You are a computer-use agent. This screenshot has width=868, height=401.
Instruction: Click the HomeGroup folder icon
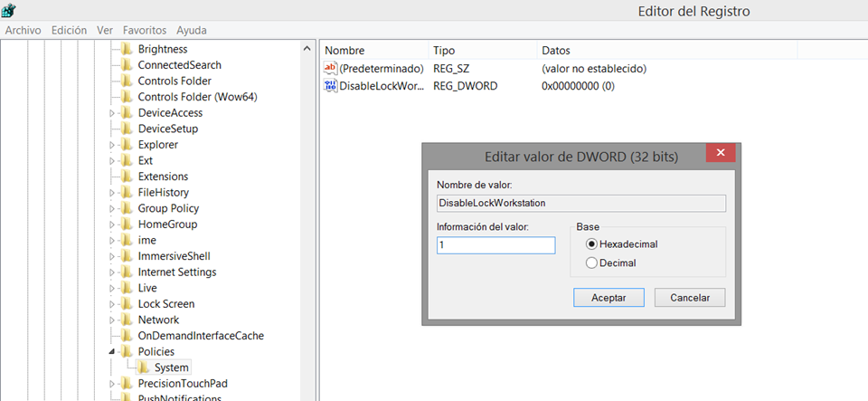click(x=127, y=224)
